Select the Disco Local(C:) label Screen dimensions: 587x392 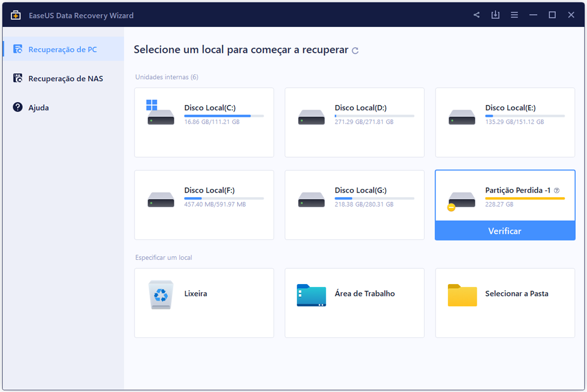click(x=210, y=108)
